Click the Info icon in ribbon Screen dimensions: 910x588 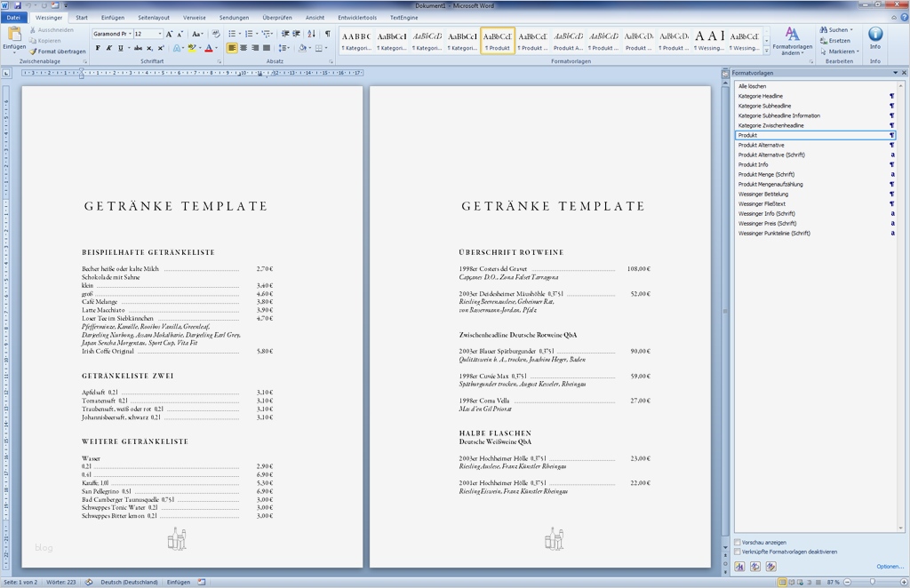[875, 35]
